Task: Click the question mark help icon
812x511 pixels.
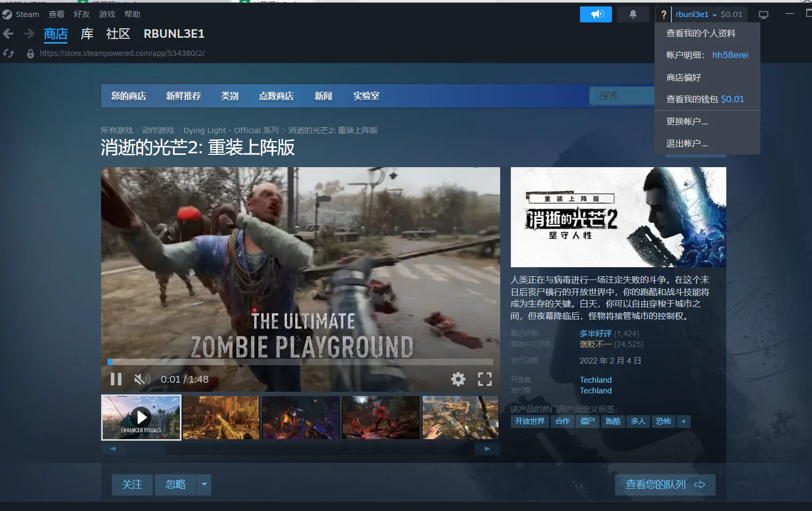Action: tap(663, 14)
